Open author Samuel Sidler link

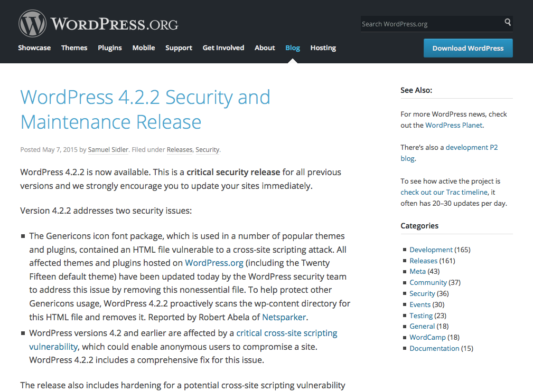108,150
